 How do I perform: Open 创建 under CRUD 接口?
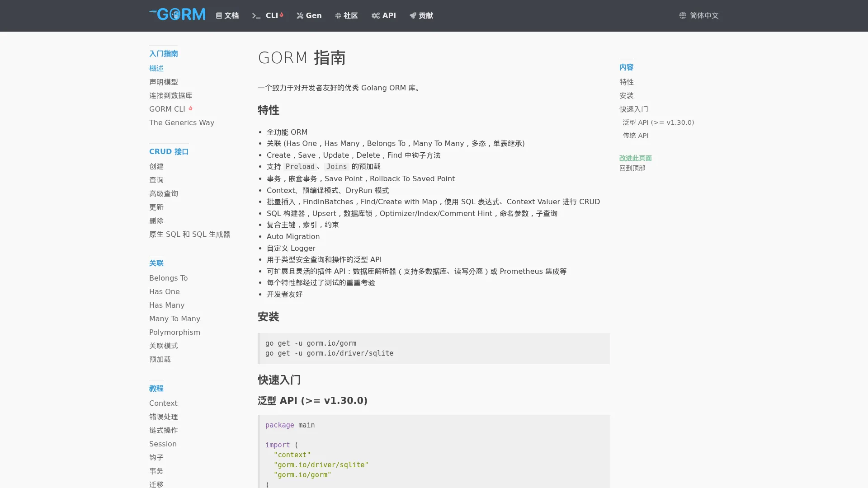pyautogui.click(x=156, y=166)
